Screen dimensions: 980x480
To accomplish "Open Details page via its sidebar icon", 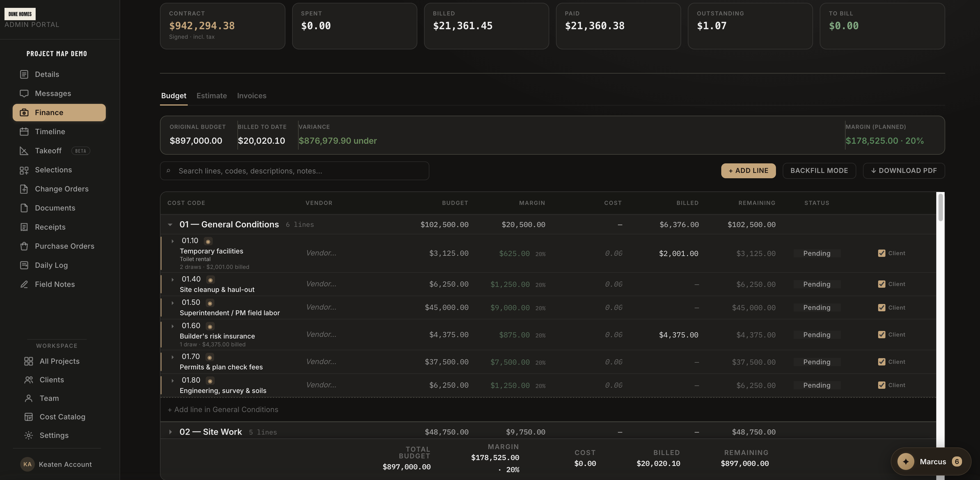I will (24, 74).
